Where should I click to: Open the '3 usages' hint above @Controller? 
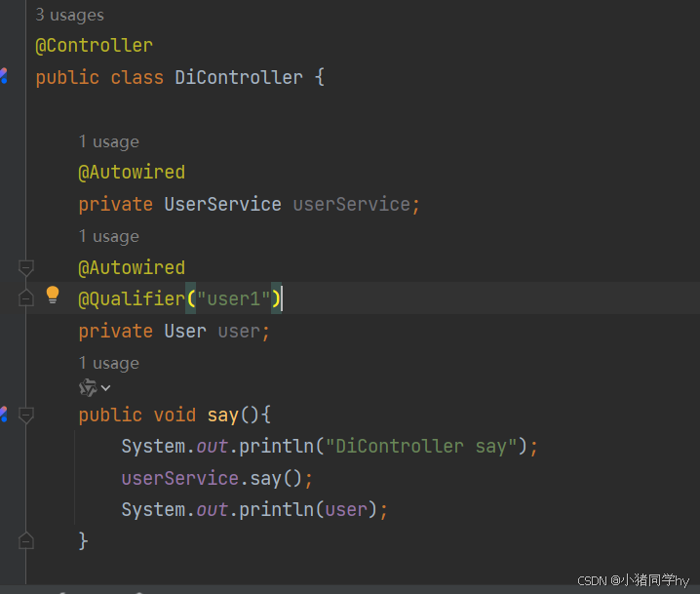tap(69, 16)
